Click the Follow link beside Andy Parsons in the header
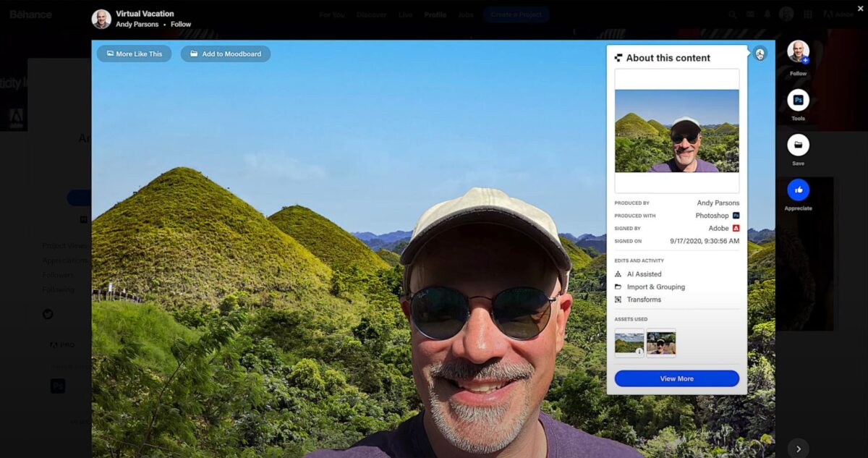This screenshot has width=868, height=458. tap(181, 24)
